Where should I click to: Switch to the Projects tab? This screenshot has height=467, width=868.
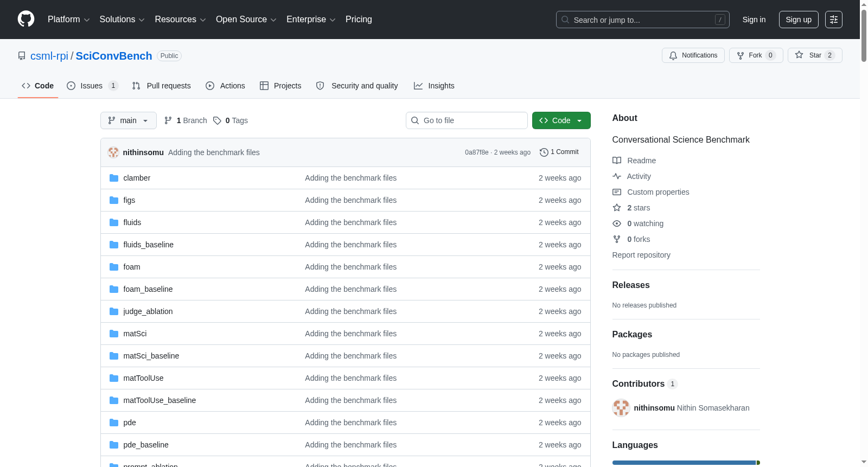tap(280, 86)
